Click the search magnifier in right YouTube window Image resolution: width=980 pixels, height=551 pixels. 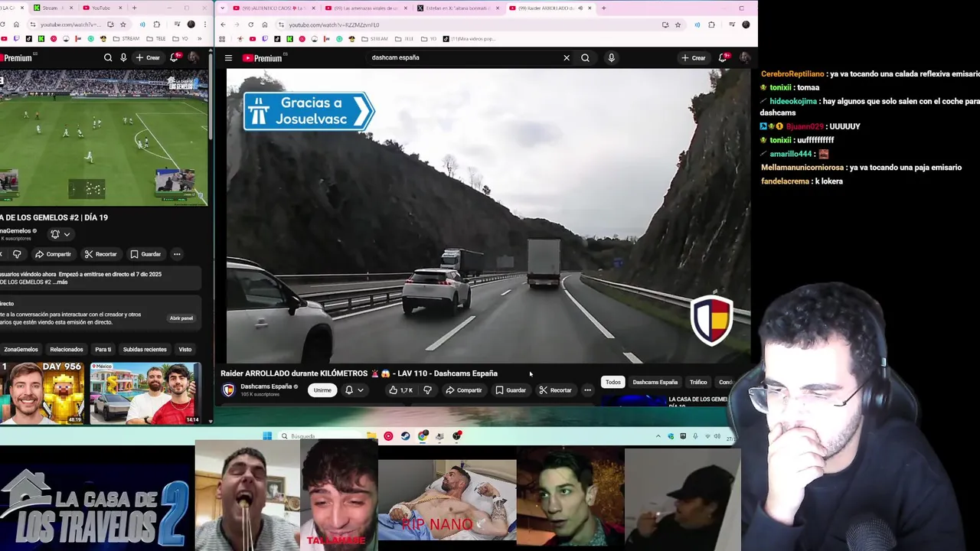[585, 57]
